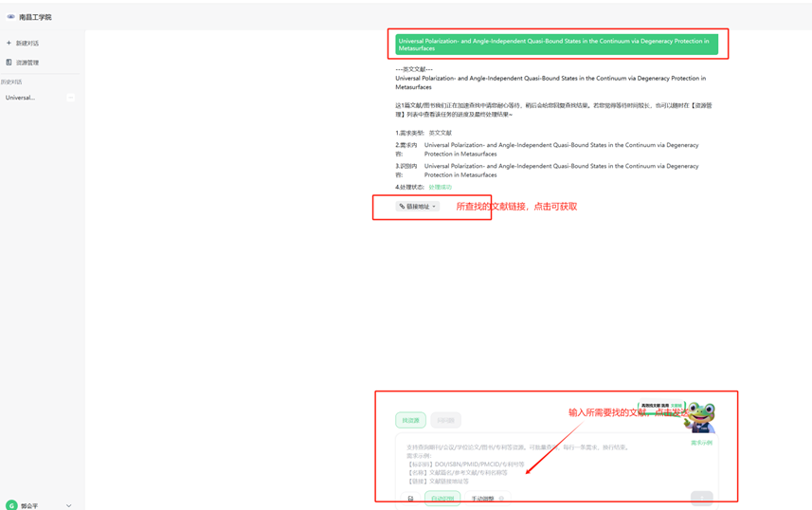
Task: Open the more options icon beside Universal...
Action: click(70, 98)
